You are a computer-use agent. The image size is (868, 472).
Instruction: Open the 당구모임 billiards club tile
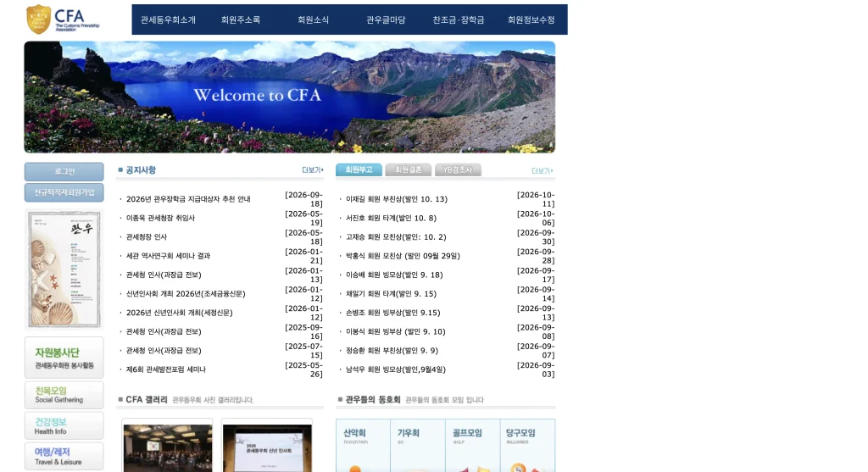(527, 446)
